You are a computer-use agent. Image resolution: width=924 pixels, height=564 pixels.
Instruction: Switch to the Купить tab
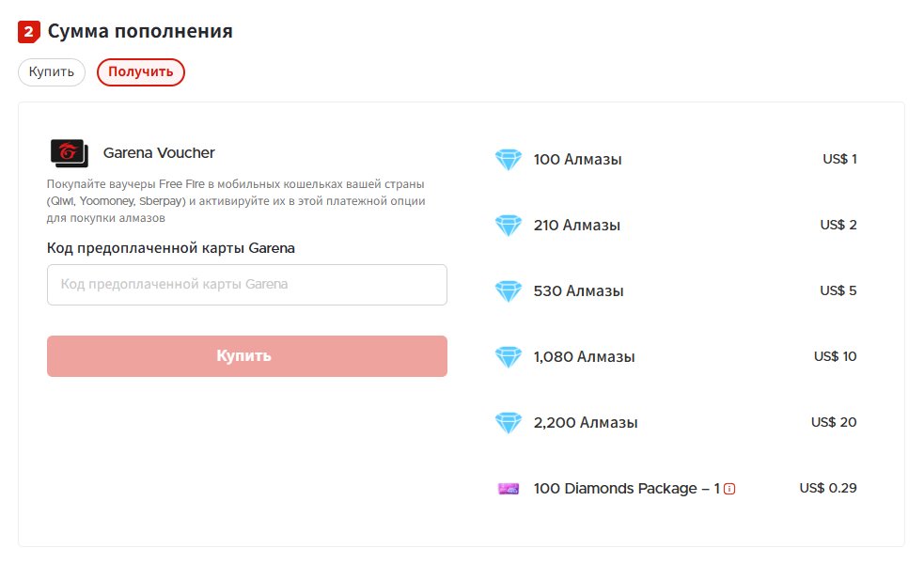52,72
